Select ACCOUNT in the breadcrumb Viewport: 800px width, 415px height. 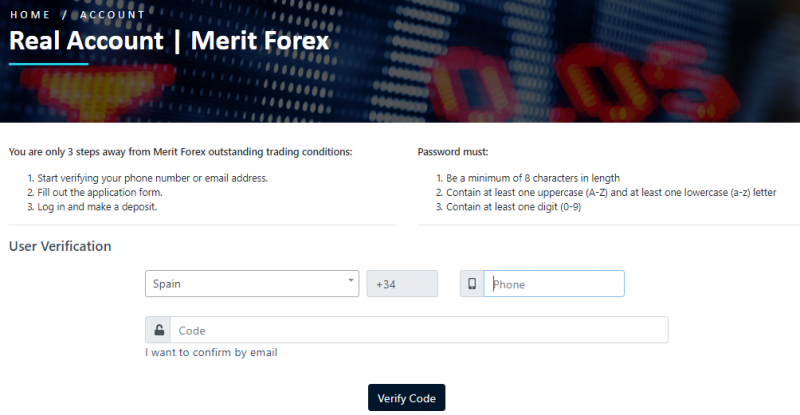pyautogui.click(x=113, y=15)
